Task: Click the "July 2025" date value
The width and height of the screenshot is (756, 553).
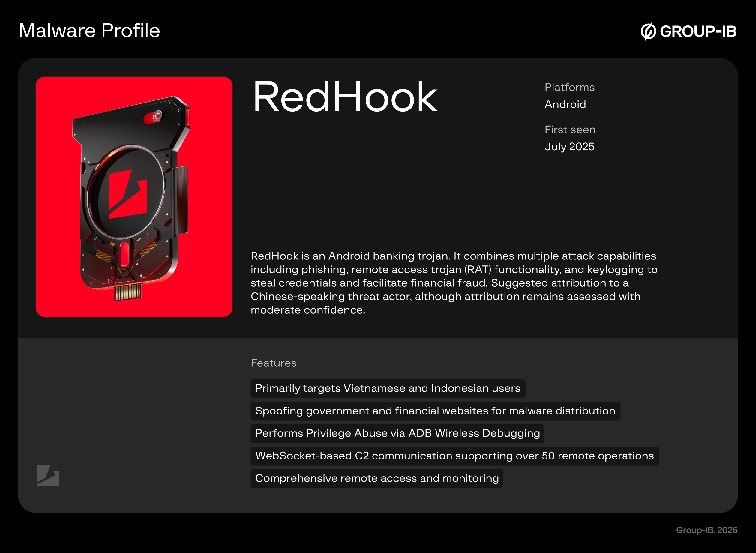Action: click(569, 147)
